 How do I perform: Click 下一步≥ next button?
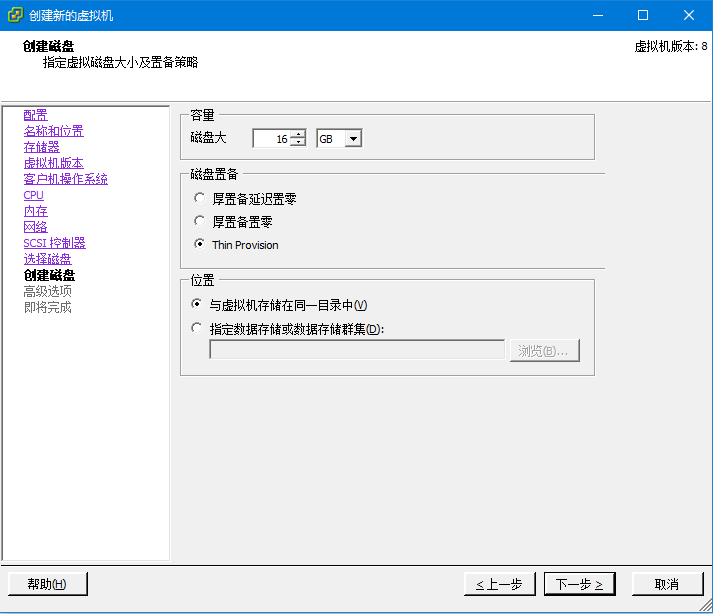[580, 584]
